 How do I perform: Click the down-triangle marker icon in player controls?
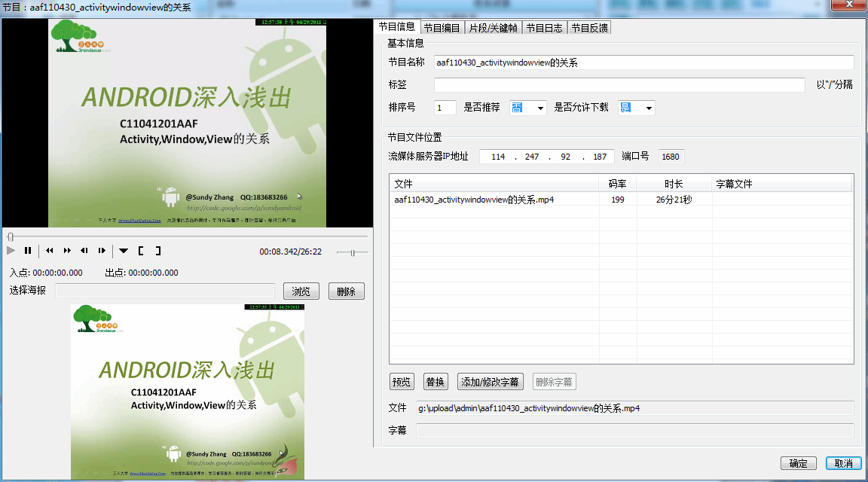point(124,251)
